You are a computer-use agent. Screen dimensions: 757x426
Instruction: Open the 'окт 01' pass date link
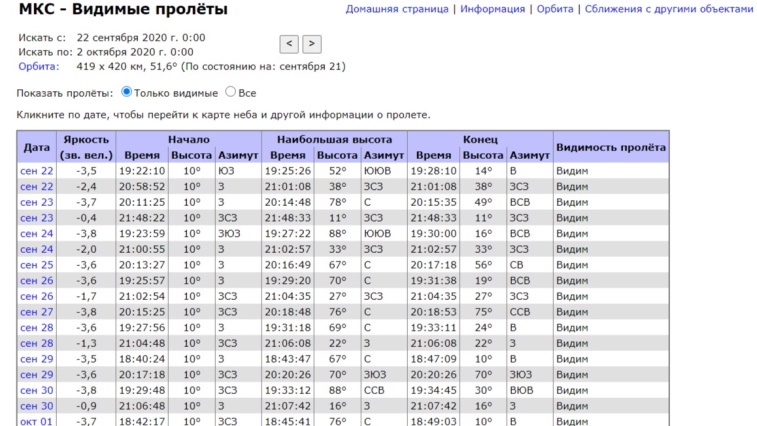click(x=37, y=421)
